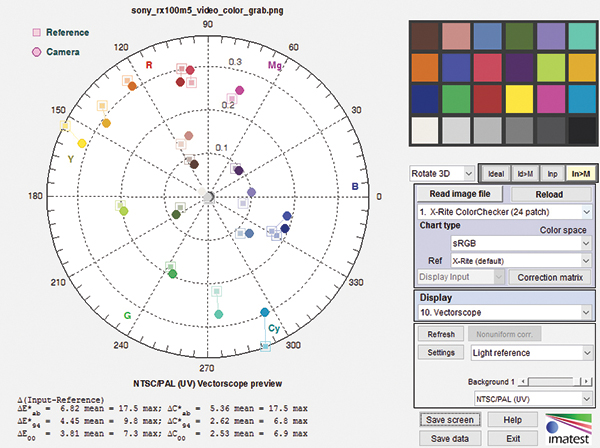Click the bluish-green patch in top row
This screenshot has height=448, width=600.
pos(582,36)
